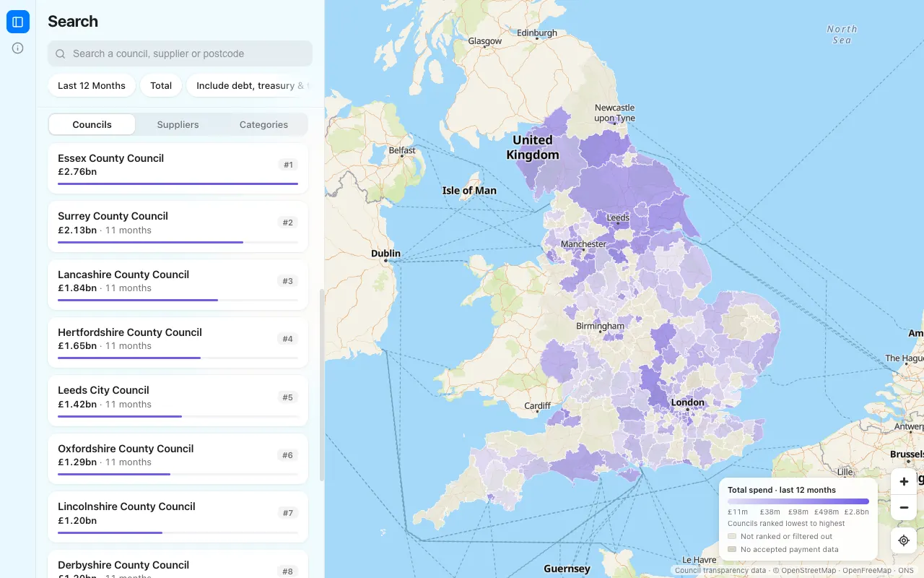Click the Glasgow label on the map
This screenshot has height=578, width=924.
click(485, 41)
